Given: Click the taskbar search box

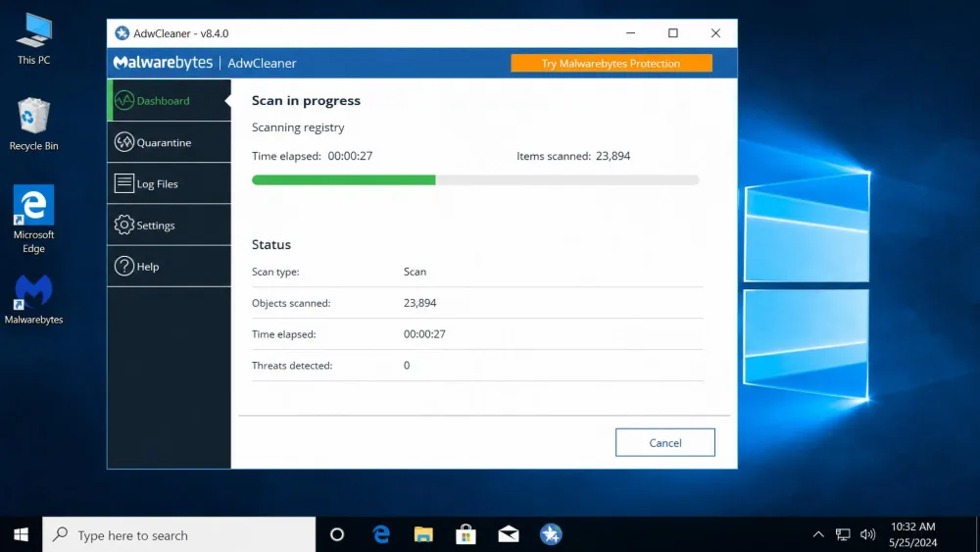Looking at the screenshot, I should coord(178,534).
